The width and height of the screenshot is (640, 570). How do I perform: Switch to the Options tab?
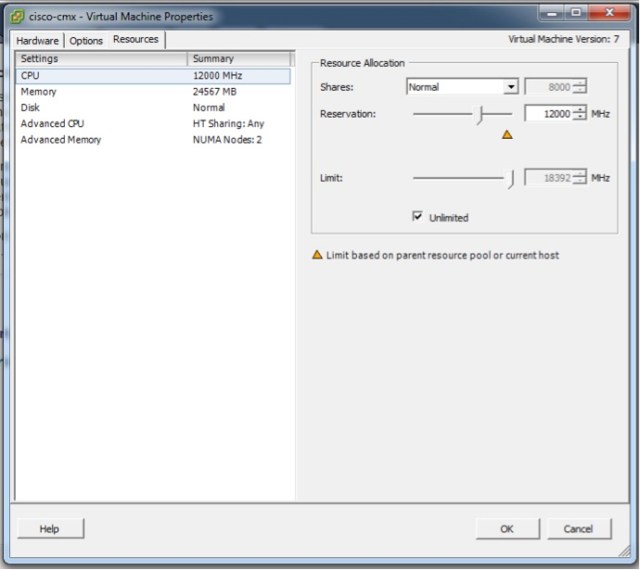[x=86, y=40]
